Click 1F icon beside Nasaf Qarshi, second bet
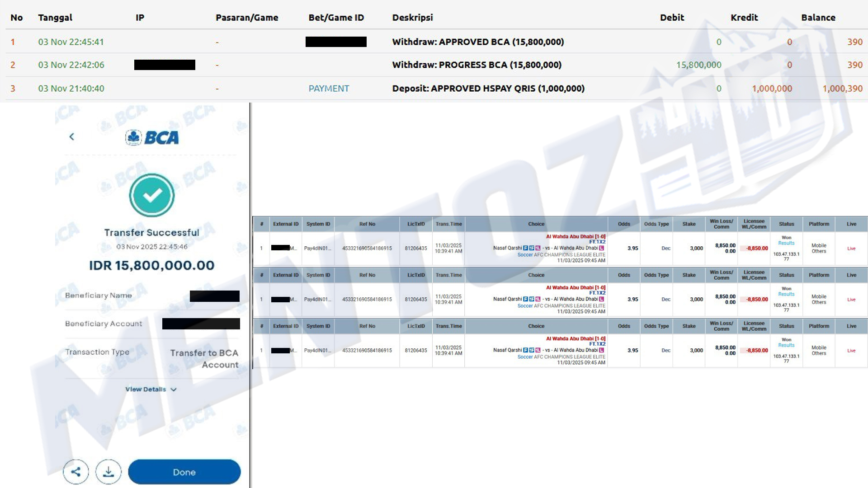The height and width of the screenshot is (488, 868). click(532, 299)
